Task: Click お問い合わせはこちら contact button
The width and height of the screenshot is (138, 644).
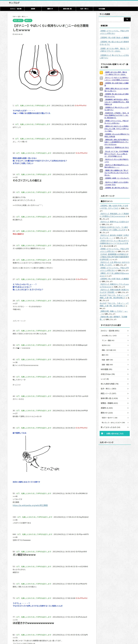Action: (115, 434)
